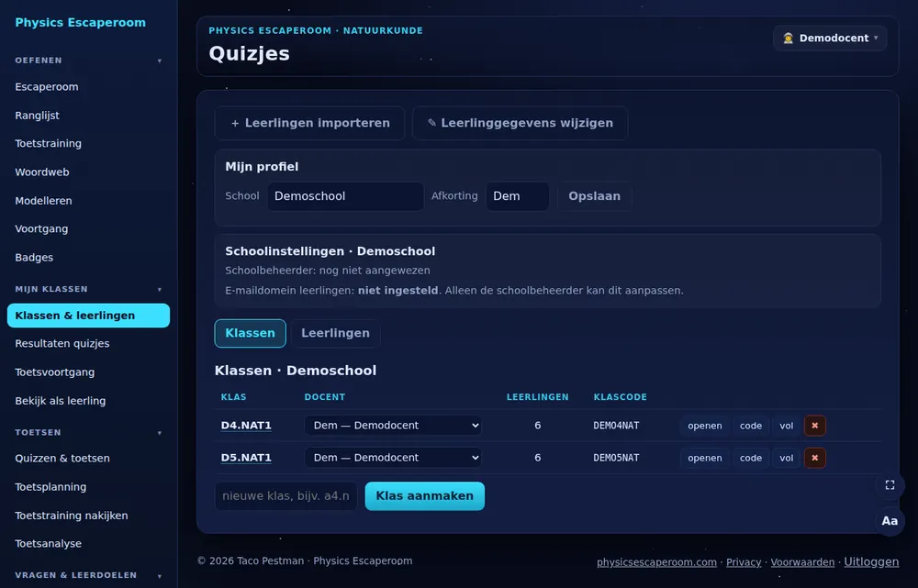Open Badges in the sidebar
The height and width of the screenshot is (588, 918).
coord(88,258)
